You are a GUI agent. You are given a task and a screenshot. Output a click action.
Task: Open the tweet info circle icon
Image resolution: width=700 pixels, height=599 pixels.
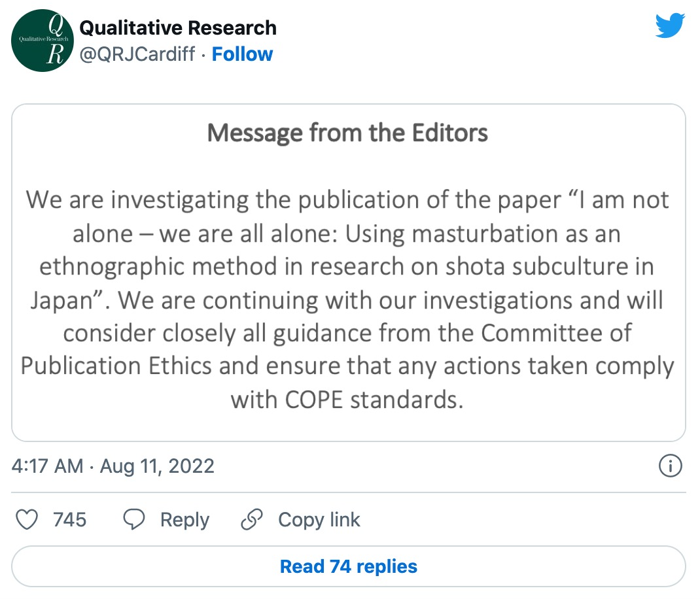point(670,466)
